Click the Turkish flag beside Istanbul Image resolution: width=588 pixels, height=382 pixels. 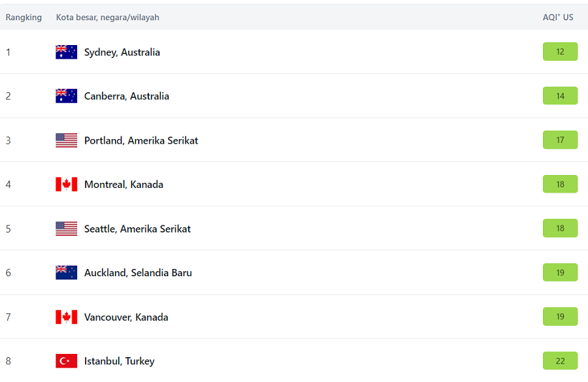click(67, 360)
